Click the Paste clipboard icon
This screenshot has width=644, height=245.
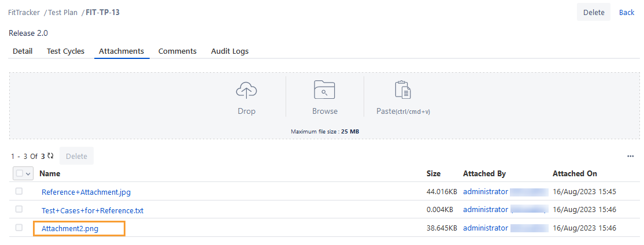pos(402,91)
